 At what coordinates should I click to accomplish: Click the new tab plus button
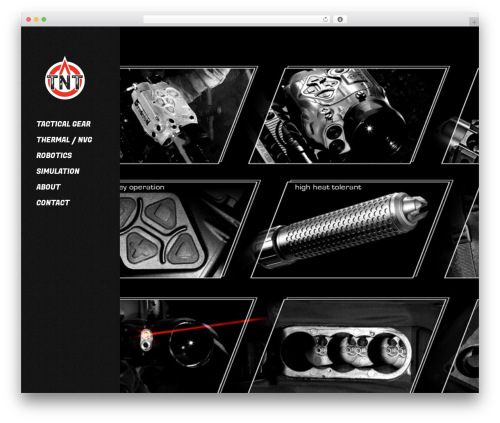click(474, 22)
